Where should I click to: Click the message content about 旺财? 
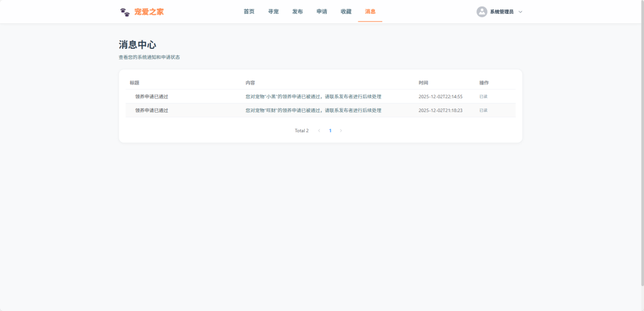314,110
